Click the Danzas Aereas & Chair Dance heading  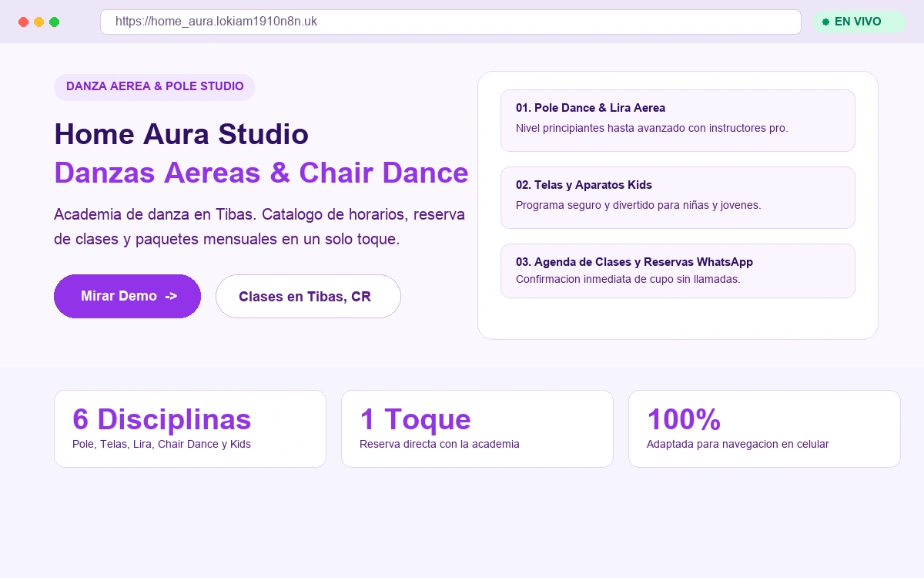[261, 173]
